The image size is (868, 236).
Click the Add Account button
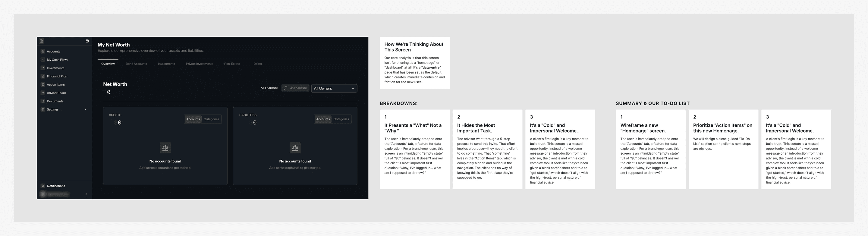pos(269,88)
